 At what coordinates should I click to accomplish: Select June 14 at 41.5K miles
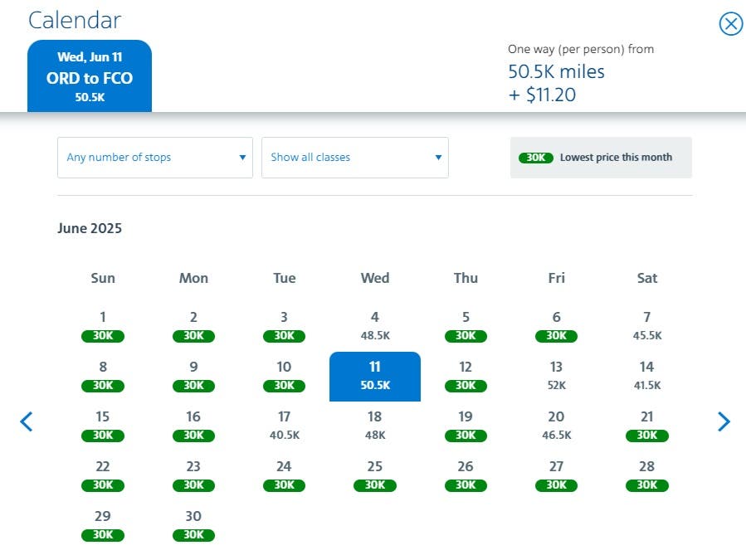(647, 376)
